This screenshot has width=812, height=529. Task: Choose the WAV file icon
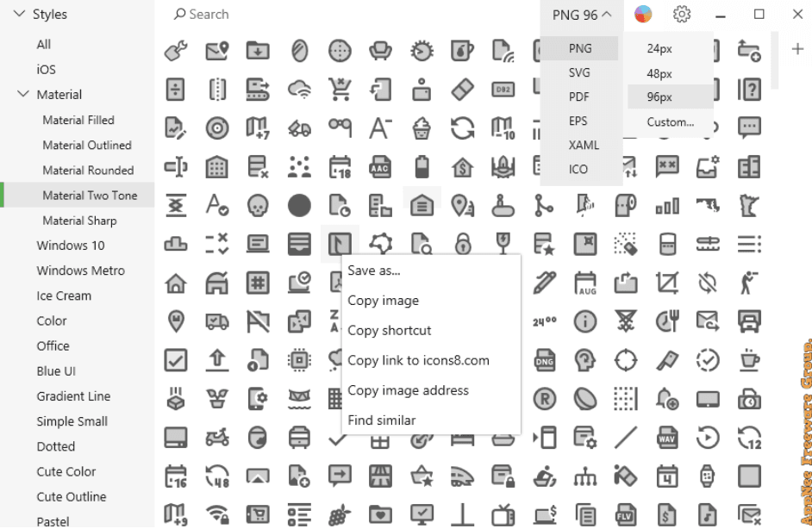click(666, 438)
